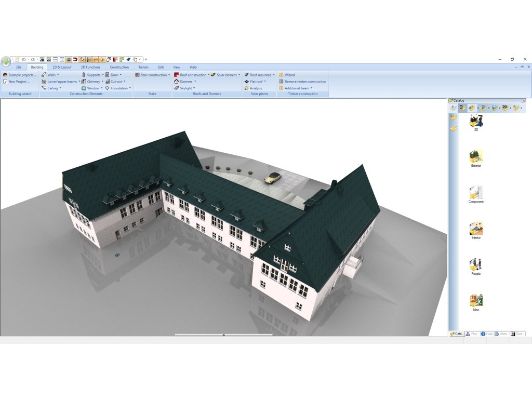Click the green application menu orb

pyautogui.click(x=6, y=61)
